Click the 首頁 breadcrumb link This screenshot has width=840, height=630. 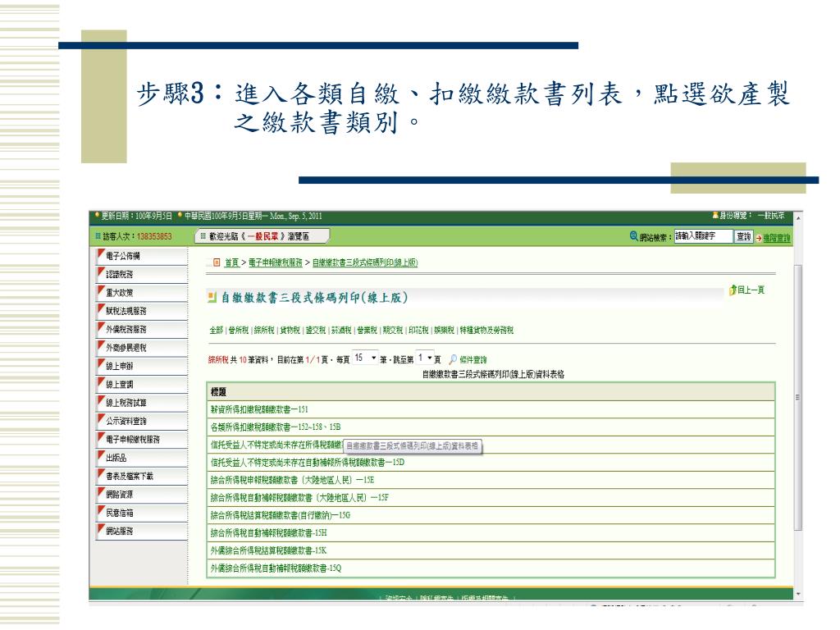(231, 262)
